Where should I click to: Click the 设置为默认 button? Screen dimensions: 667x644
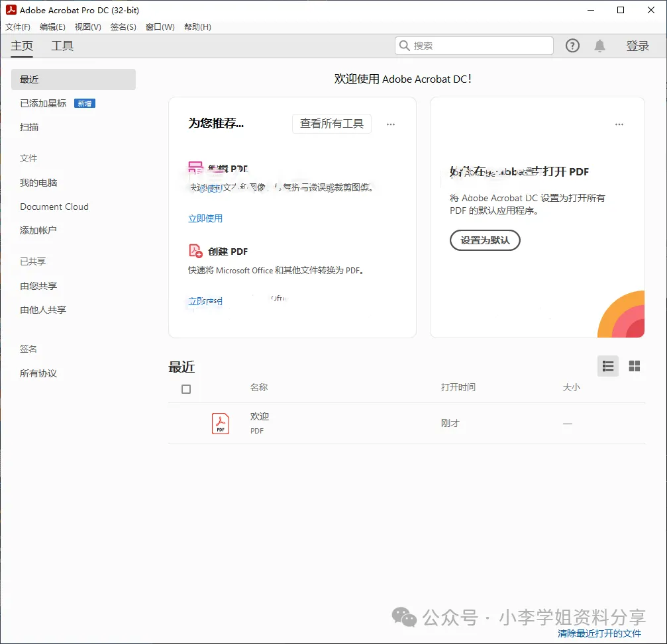click(x=485, y=240)
